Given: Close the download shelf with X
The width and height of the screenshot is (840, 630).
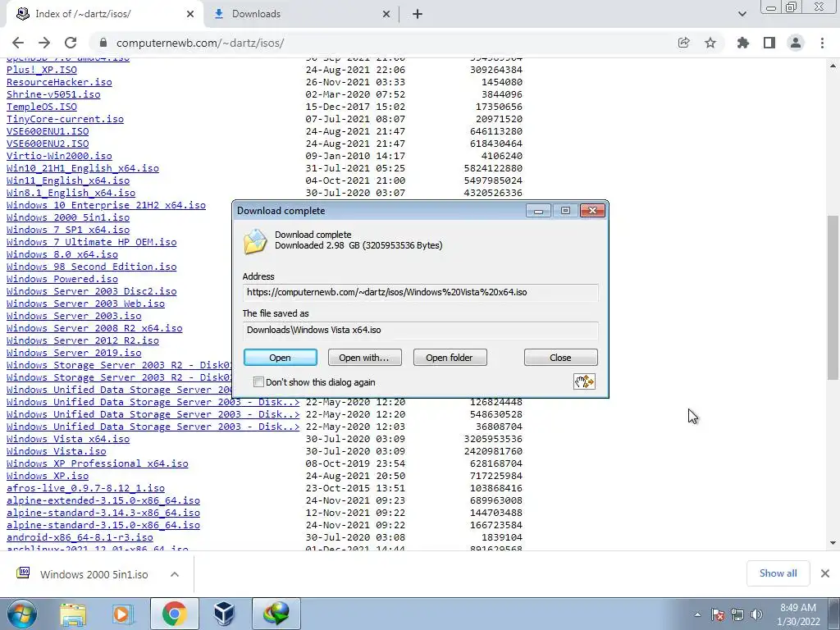Looking at the screenshot, I should click(x=825, y=573).
